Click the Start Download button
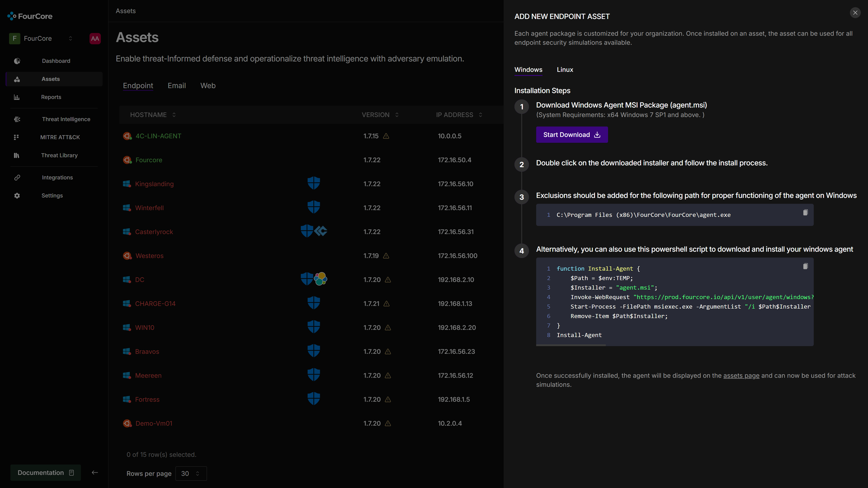 [x=572, y=135]
